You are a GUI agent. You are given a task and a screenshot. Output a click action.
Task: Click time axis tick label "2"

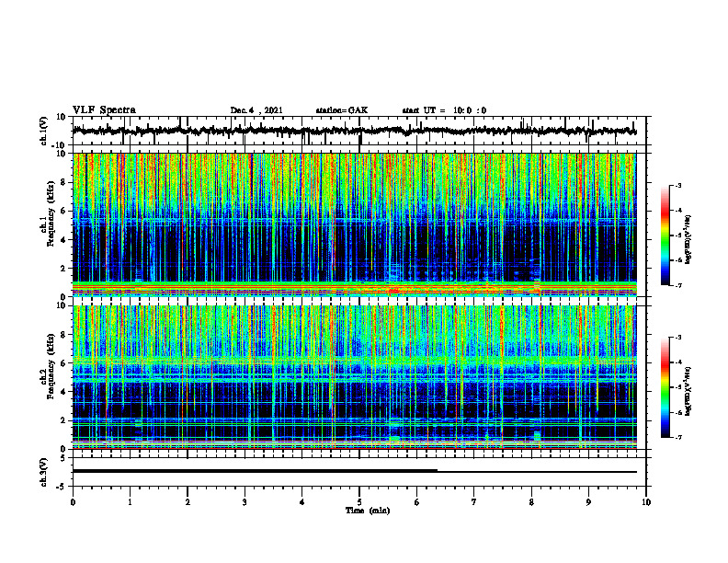click(188, 502)
